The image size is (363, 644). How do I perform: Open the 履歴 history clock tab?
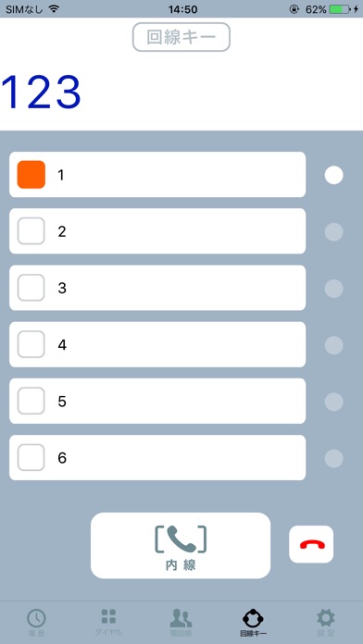click(x=36, y=622)
